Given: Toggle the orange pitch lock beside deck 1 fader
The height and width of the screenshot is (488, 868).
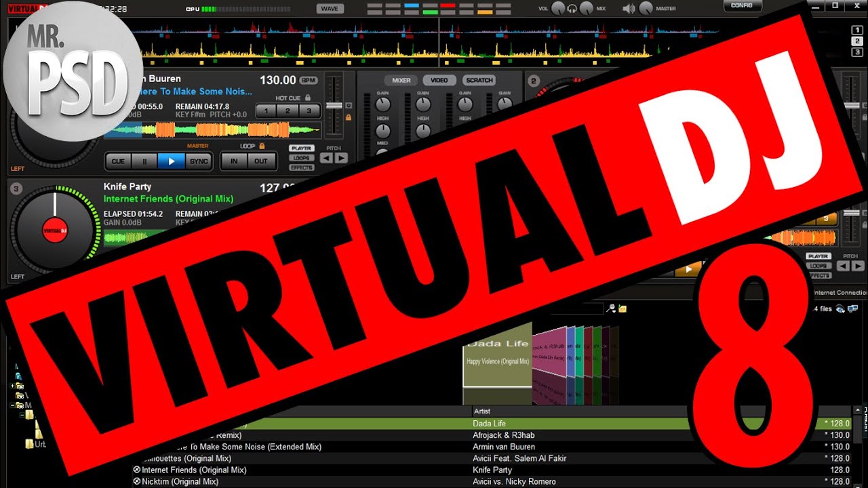Looking at the screenshot, I should [x=349, y=117].
